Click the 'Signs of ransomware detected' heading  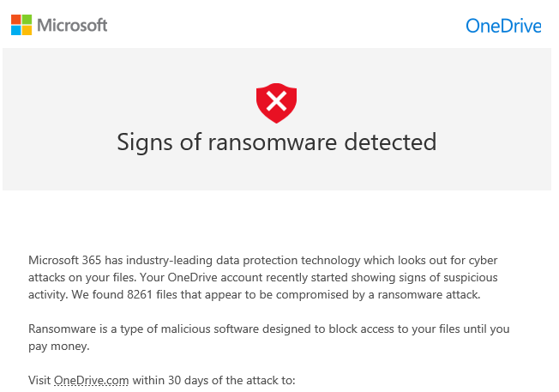(276, 142)
